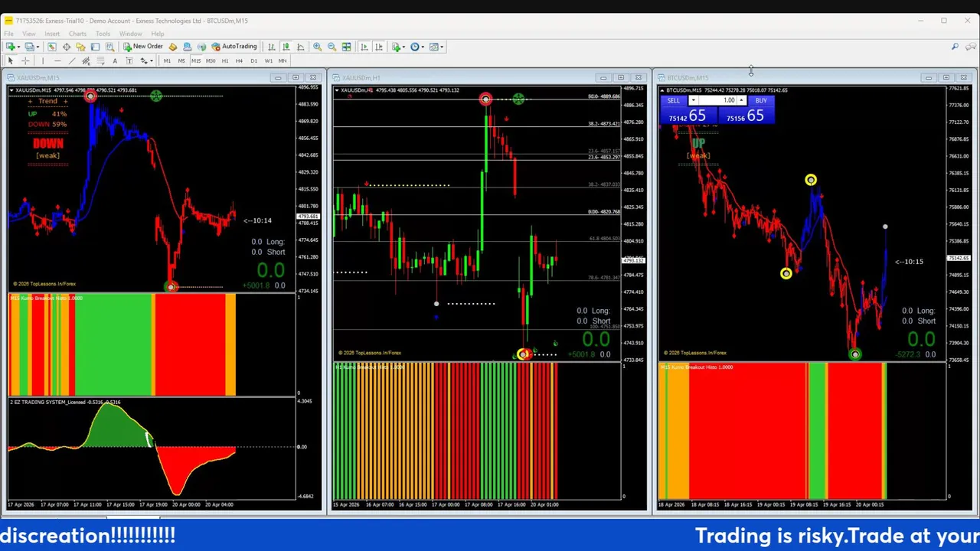Switch timeframe to M30
Image resolution: width=980 pixels, height=551 pixels.
[211, 61]
